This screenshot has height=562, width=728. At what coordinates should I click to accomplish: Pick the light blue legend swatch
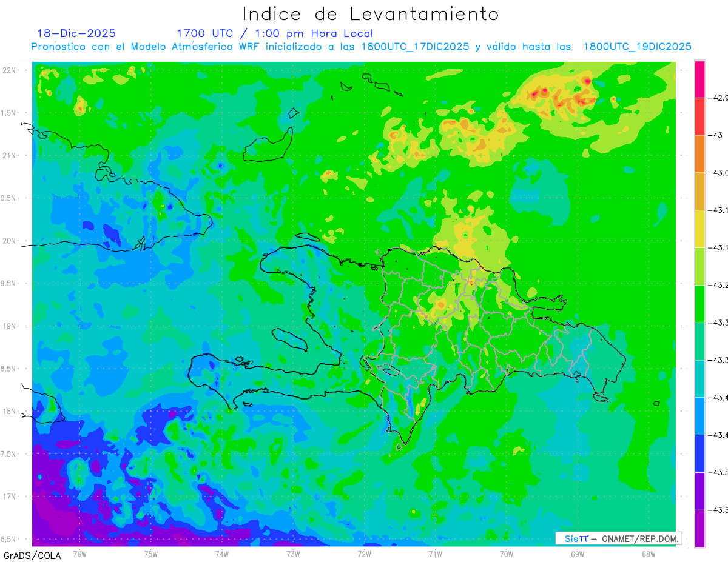pyautogui.click(x=699, y=416)
